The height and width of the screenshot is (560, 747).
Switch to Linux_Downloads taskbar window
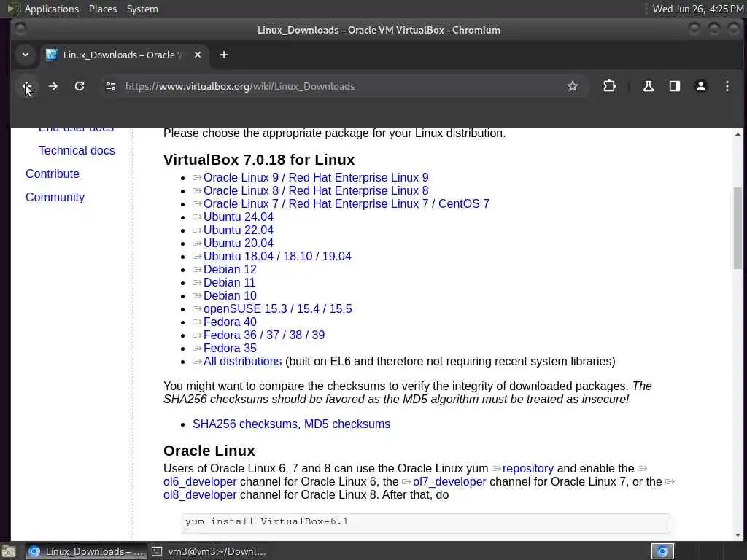coord(86,551)
